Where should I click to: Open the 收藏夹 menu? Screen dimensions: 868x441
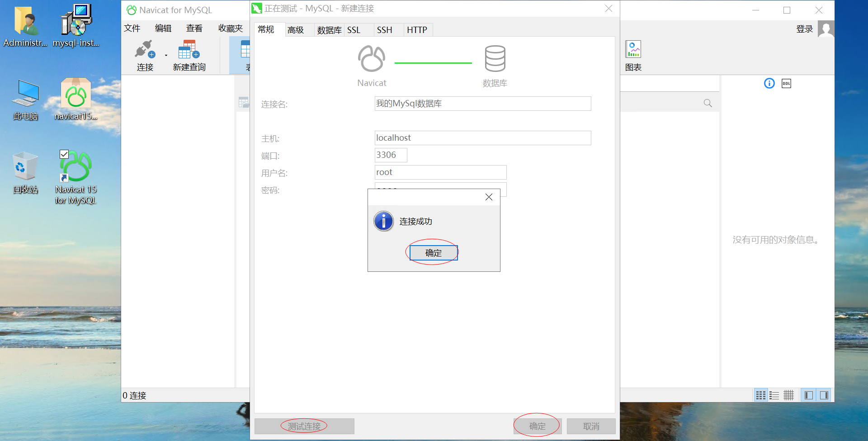pos(231,28)
